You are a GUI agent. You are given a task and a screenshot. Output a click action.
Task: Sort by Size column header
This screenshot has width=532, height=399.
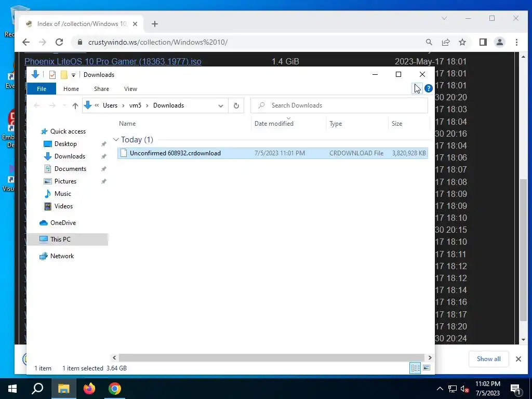pos(396,124)
